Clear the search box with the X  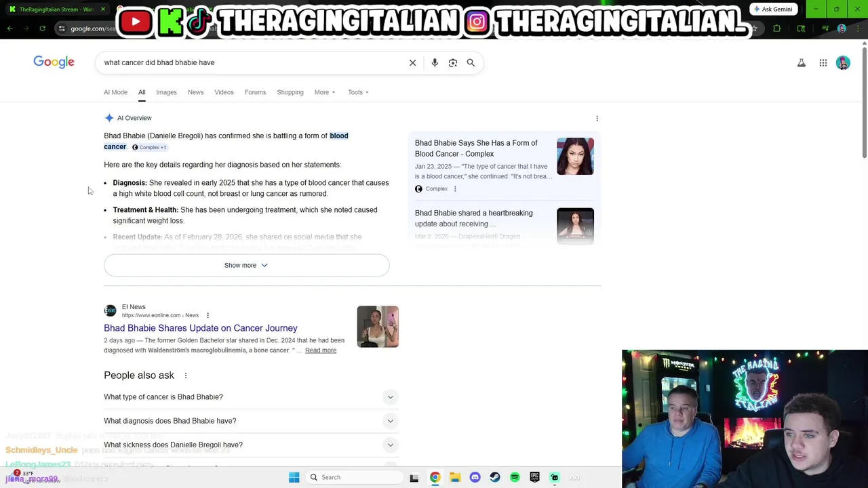pos(412,62)
